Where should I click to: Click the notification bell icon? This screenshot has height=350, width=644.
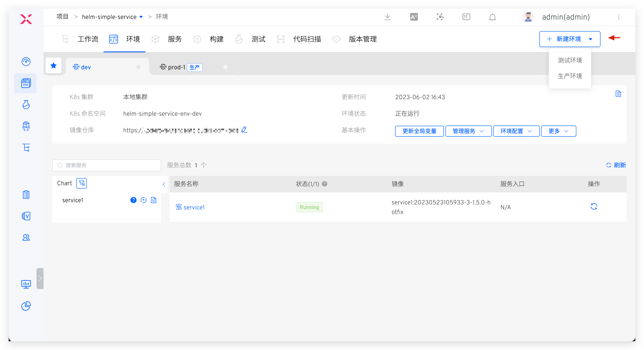(x=492, y=17)
